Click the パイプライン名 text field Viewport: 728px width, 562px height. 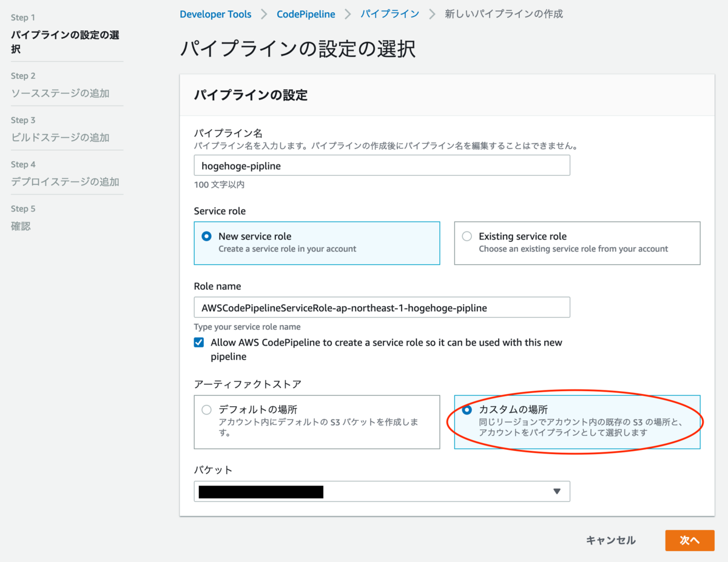[382, 166]
